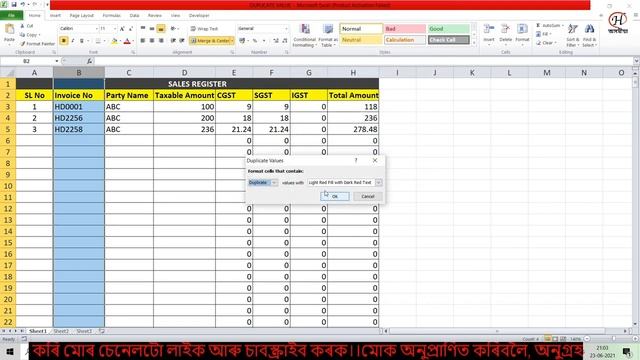Click the AutoSum sigma icon

click(538, 26)
